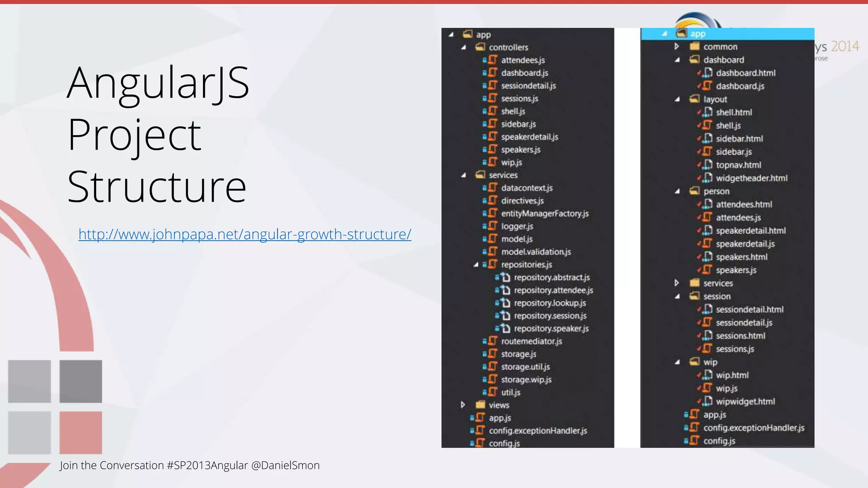868x488 pixels.
Task: Click the shell.js icon under controllers
Action: click(x=492, y=111)
